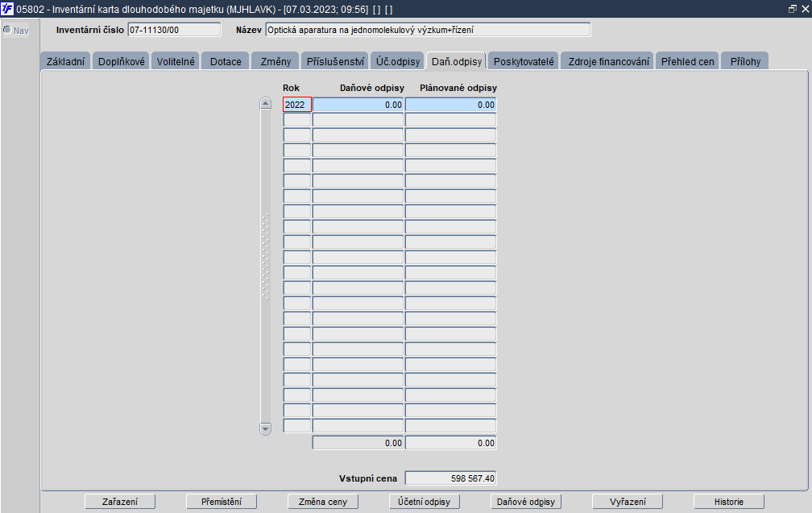
Task: Open the Základní tab
Action: [x=65, y=61]
